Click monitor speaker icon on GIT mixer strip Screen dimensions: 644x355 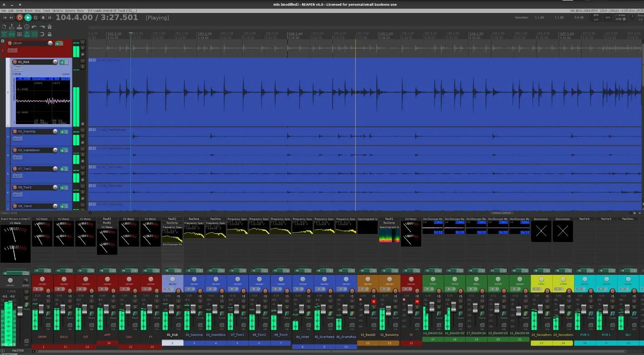click(x=92, y=296)
